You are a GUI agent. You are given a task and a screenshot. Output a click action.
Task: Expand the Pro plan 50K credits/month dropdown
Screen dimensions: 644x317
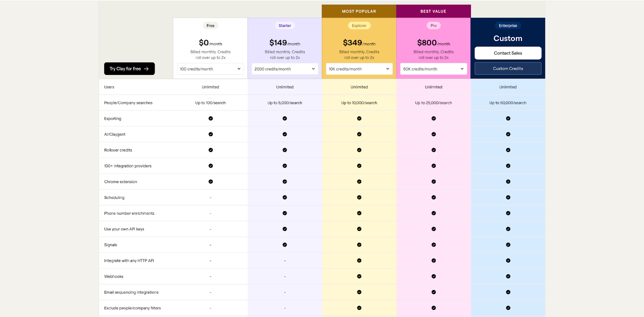coord(433,69)
